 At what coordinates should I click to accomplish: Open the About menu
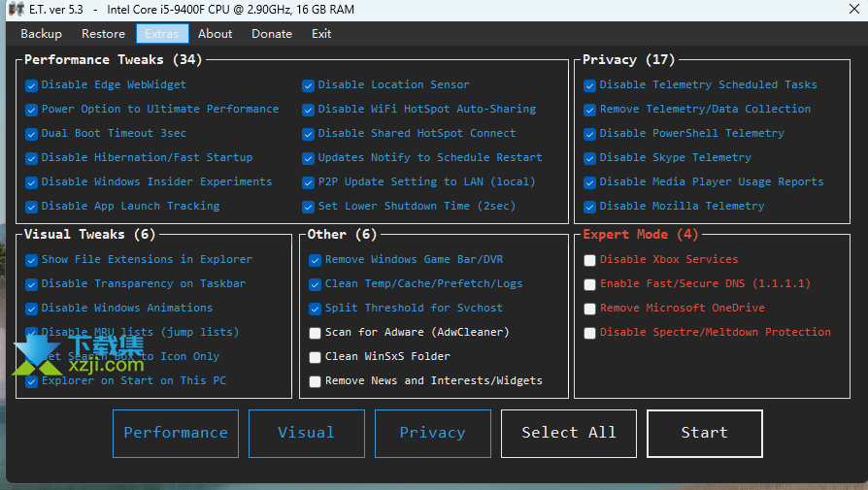215,34
